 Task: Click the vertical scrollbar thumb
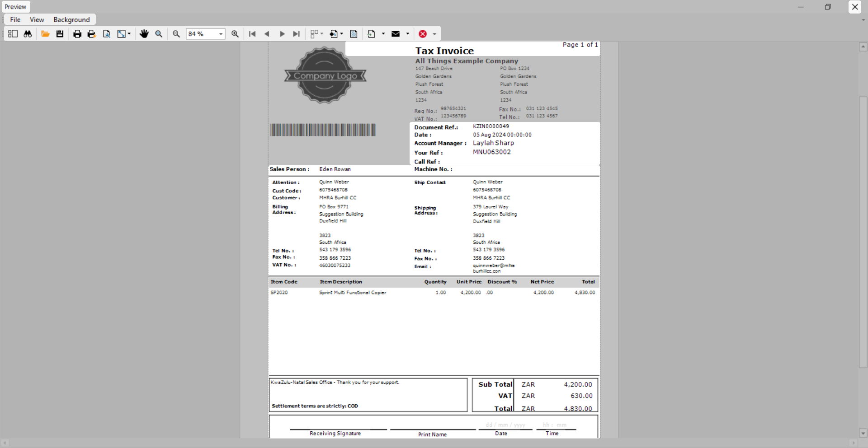tap(863, 233)
